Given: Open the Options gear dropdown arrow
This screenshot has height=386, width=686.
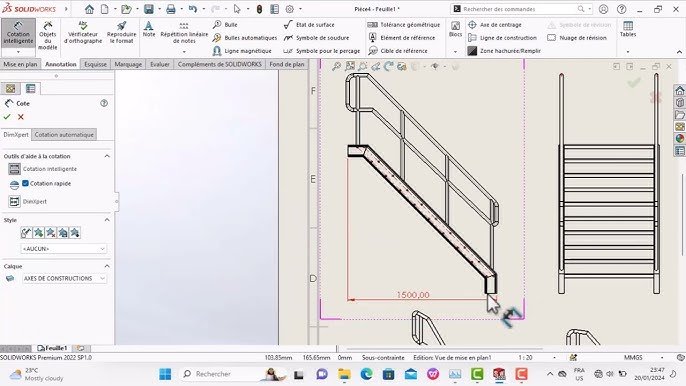Looking at the screenshot, I should (300, 9).
